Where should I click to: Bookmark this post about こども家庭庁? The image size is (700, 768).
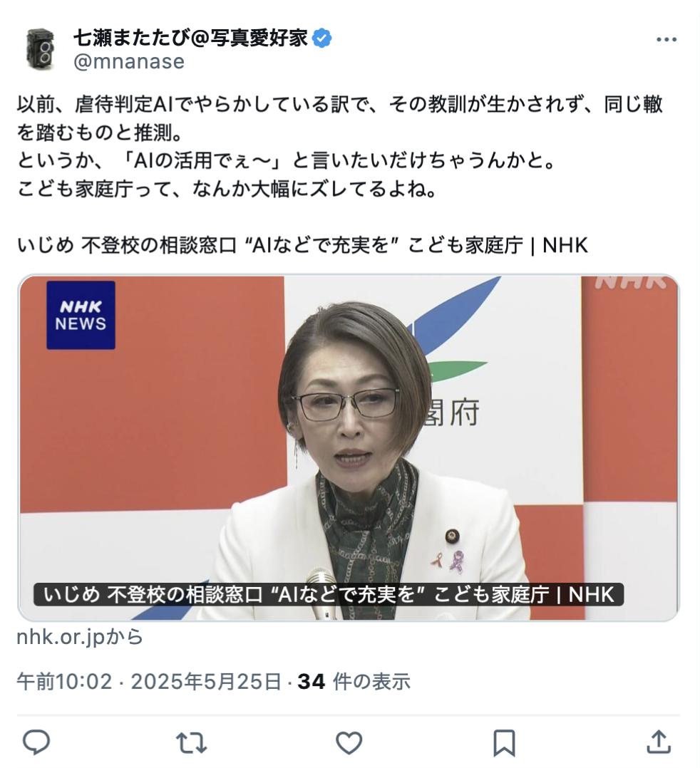click(x=504, y=742)
